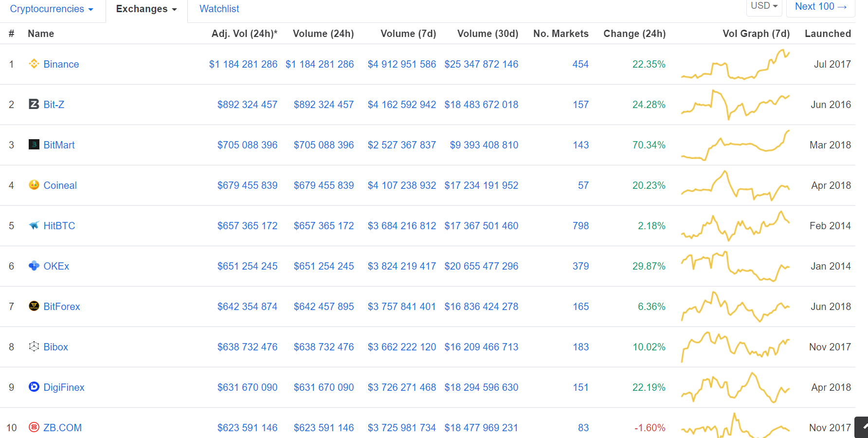Click Bit-Z 7d volume $4 162 592 942

(x=402, y=105)
